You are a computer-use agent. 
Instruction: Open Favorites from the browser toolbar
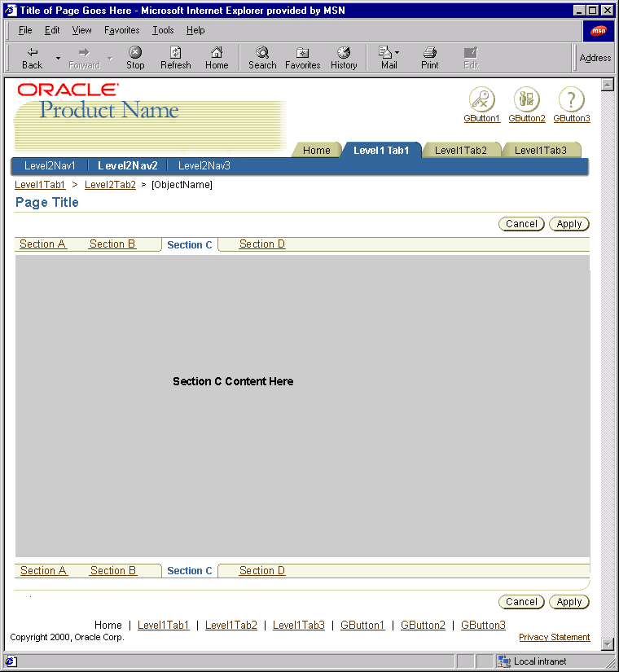302,57
